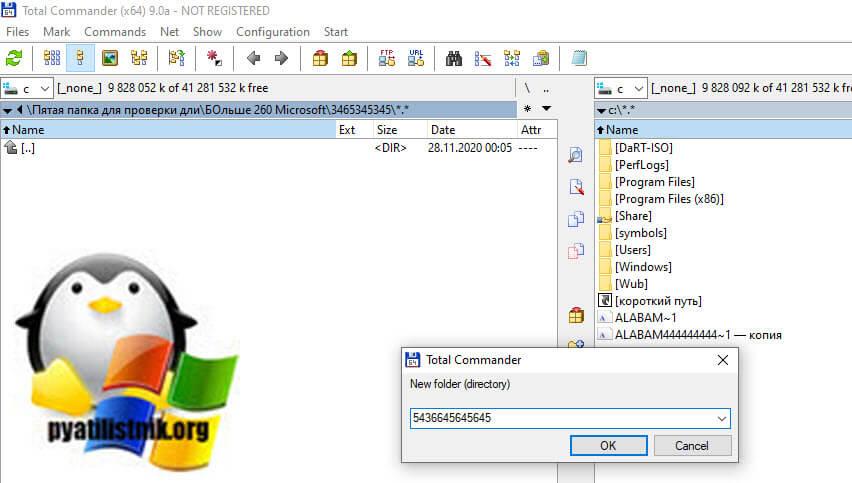Select the [..] parent folder row
The image size is (852, 483).
pyautogui.click(x=278, y=148)
